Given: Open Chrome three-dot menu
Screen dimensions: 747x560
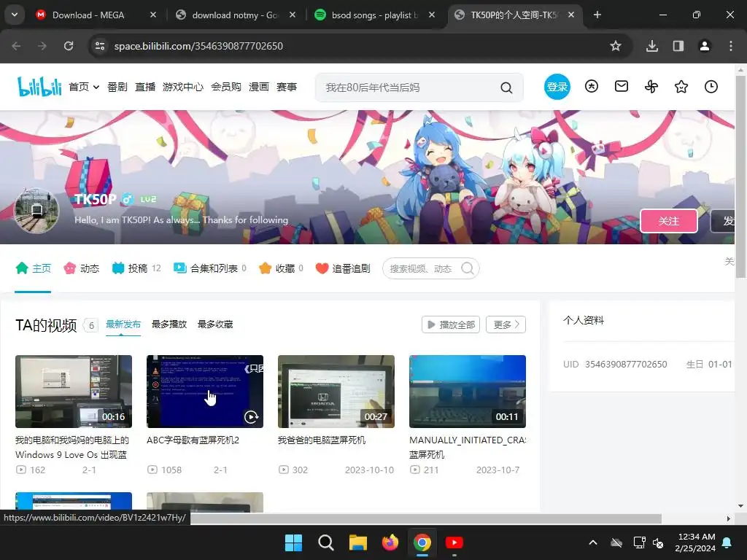Looking at the screenshot, I should point(731,46).
